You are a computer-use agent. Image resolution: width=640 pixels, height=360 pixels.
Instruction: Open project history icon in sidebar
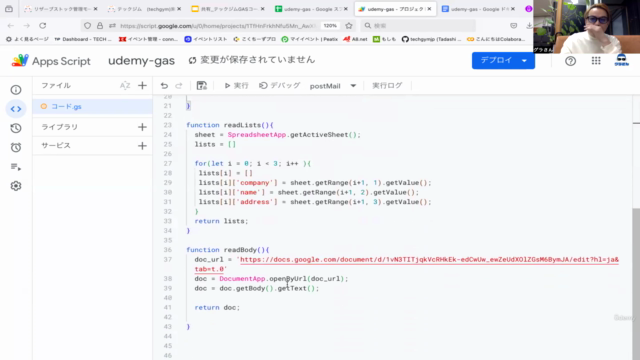click(x=16, y=128)
